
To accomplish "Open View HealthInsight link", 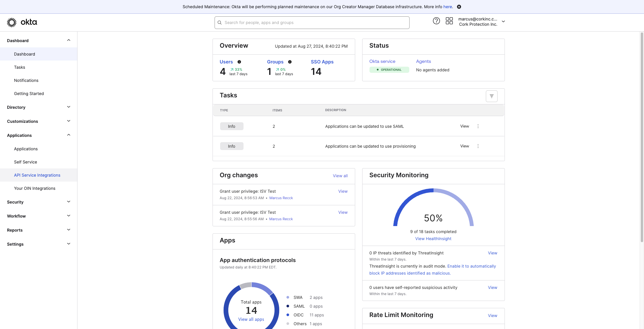I will click(433, 239).
